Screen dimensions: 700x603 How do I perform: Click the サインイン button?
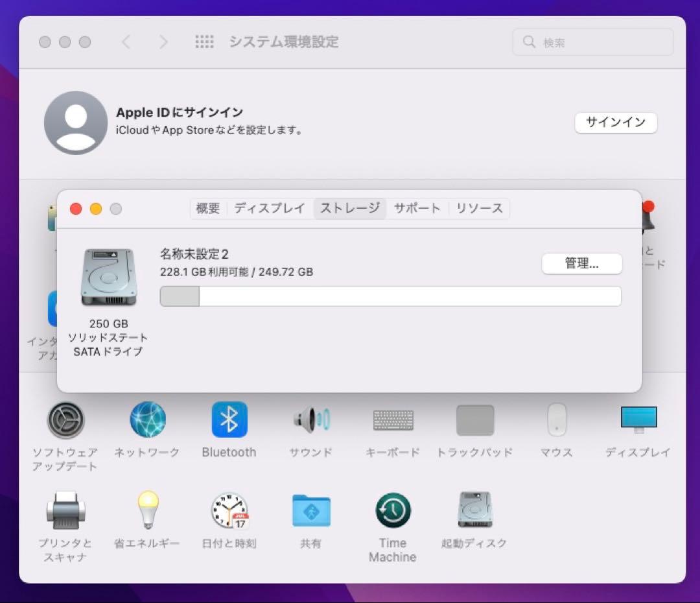pos(616,123)
